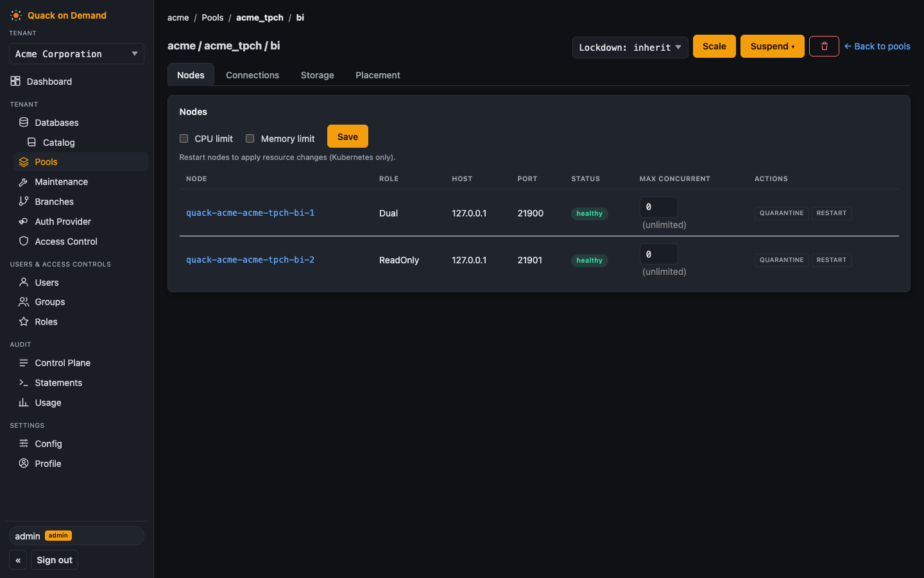Quarantine node quack-acme-acme-tpch-bi-1
Image resolution: width=924 pixels, height=578 pixels.
pyautogui.click(x=782, y=213)
